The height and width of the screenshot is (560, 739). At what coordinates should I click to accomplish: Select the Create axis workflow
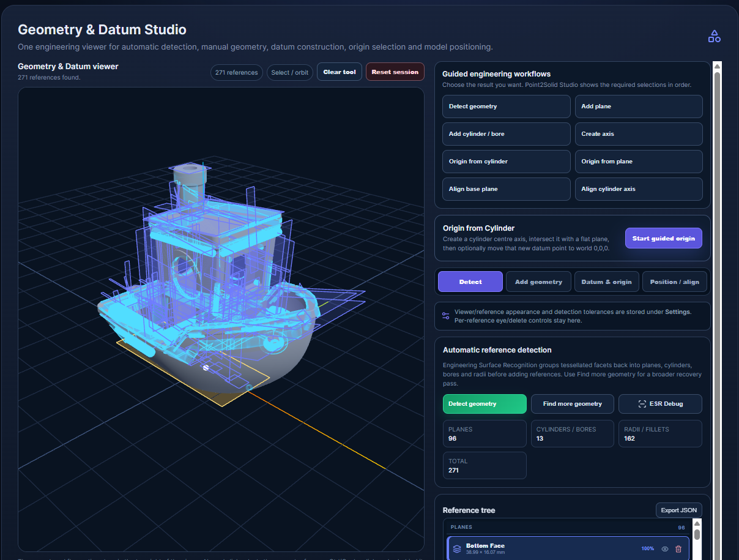[x=639, y=134]
